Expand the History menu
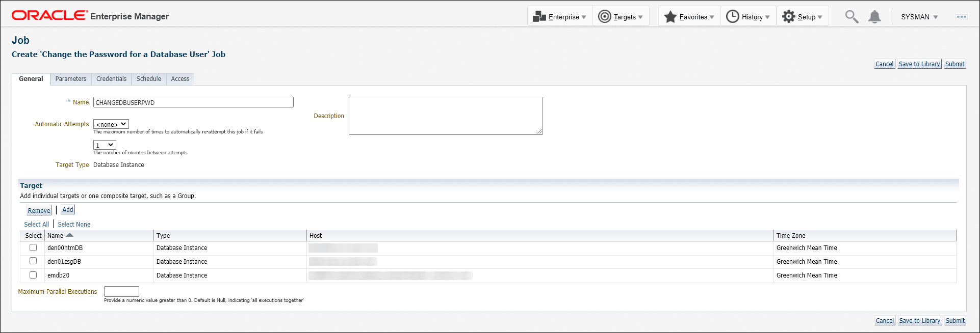The image size is (980, 333). pos(748,17)
